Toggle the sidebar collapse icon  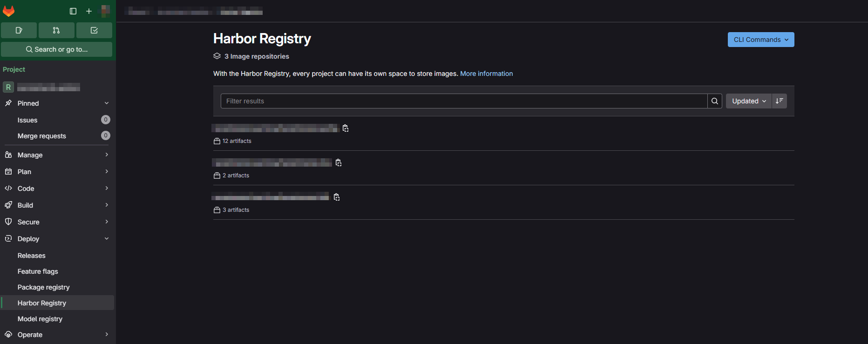pyautogui.click(x=73, y=11)
